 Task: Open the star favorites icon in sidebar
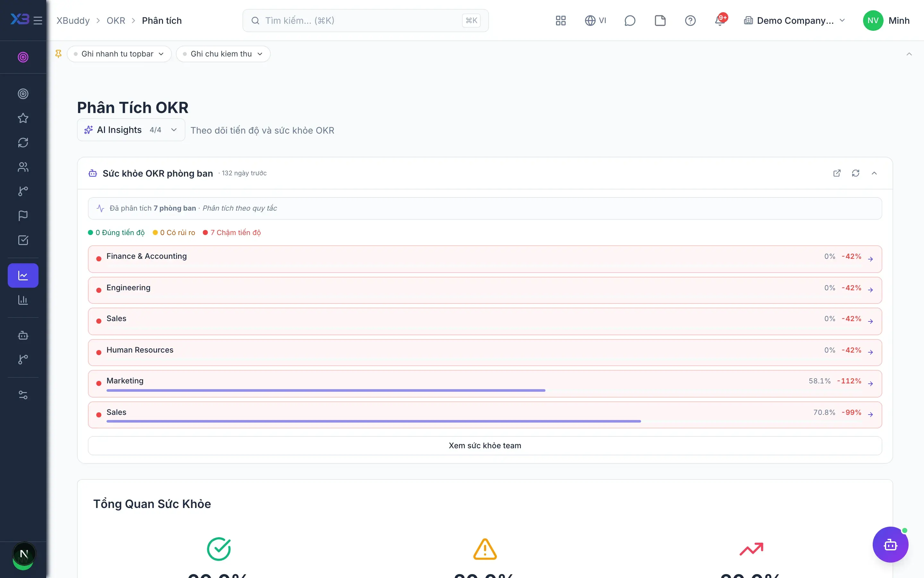23,118
